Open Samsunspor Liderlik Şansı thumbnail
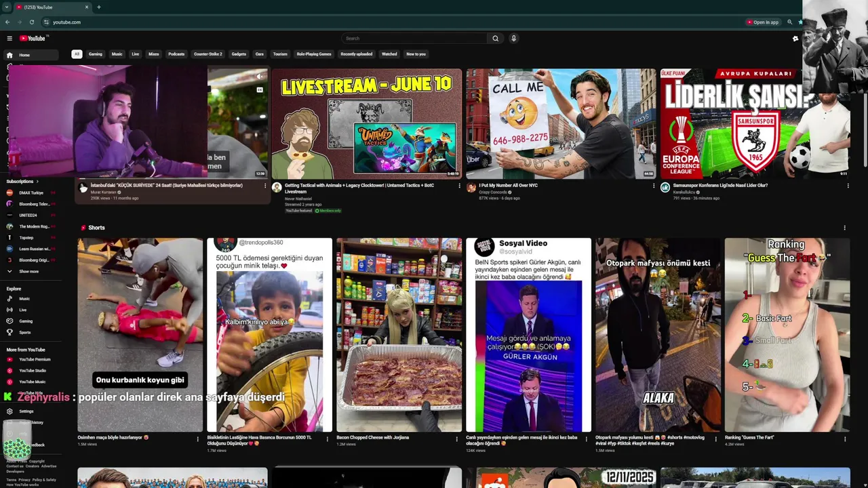This screenshot has width=868, height=488. point(755,123)
